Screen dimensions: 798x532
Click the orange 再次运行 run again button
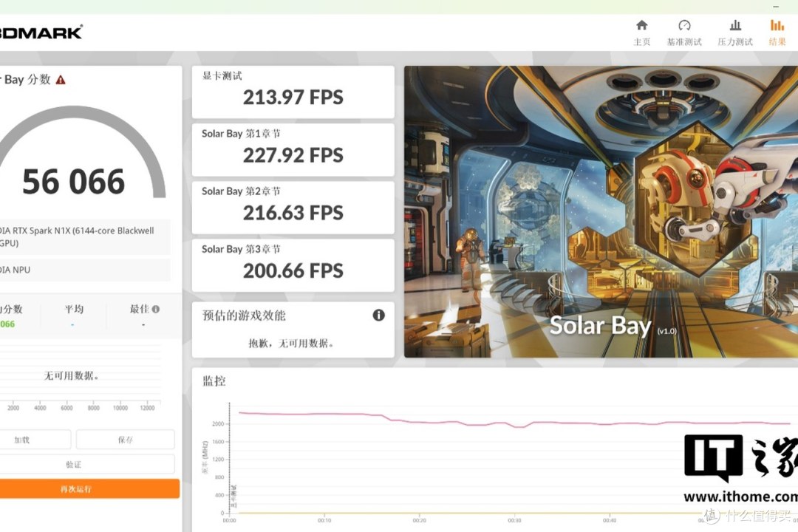[89, 488]
